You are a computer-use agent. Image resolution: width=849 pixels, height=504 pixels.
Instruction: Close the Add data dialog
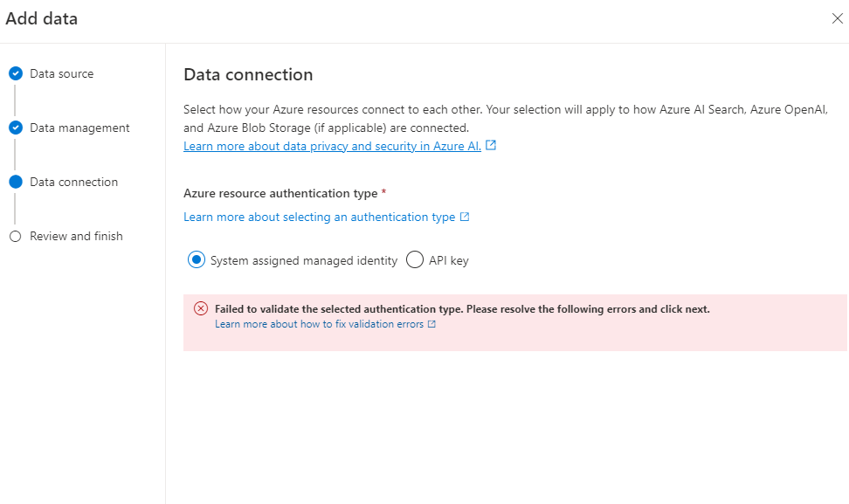[x=837, y=19]
